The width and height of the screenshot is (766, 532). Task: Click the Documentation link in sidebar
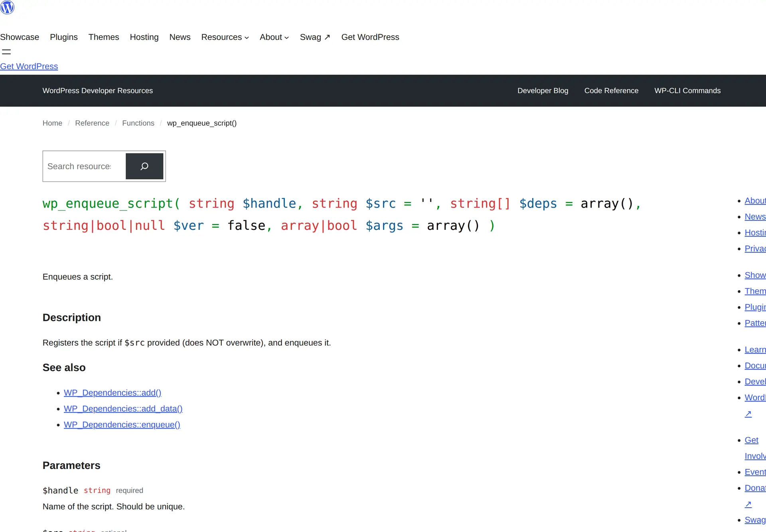(x=755, y=366)
